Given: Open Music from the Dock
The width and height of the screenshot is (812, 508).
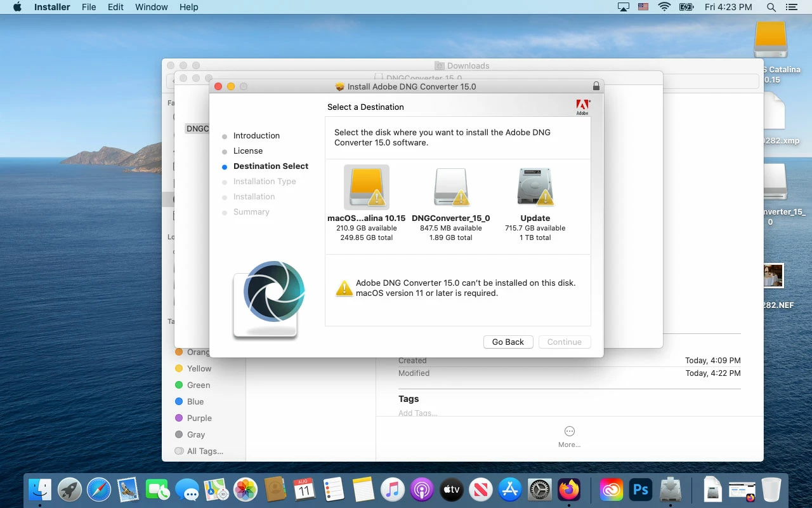Looking at the screenshot, I should [393, 490].
